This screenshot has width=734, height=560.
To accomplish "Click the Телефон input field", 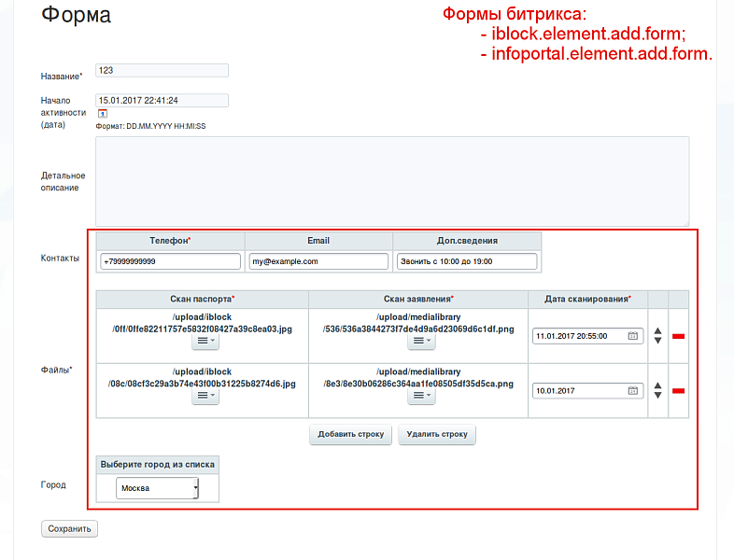I will coord(170,262).
